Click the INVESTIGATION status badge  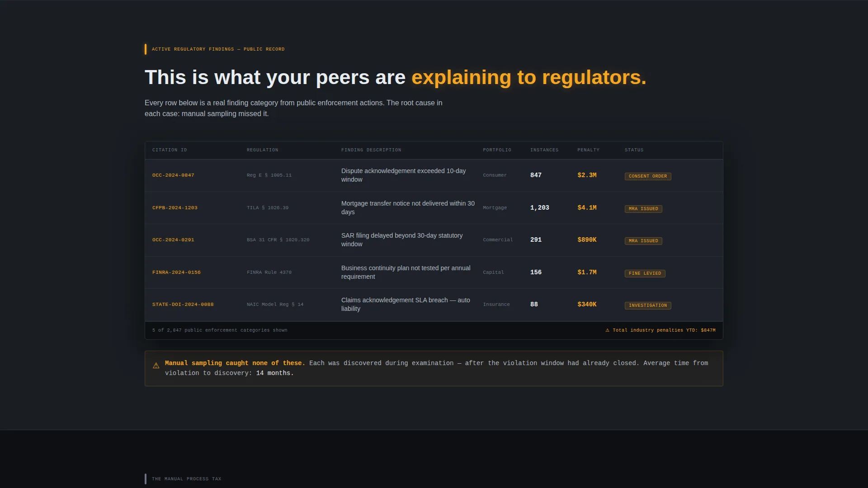[x=648, y=305]
